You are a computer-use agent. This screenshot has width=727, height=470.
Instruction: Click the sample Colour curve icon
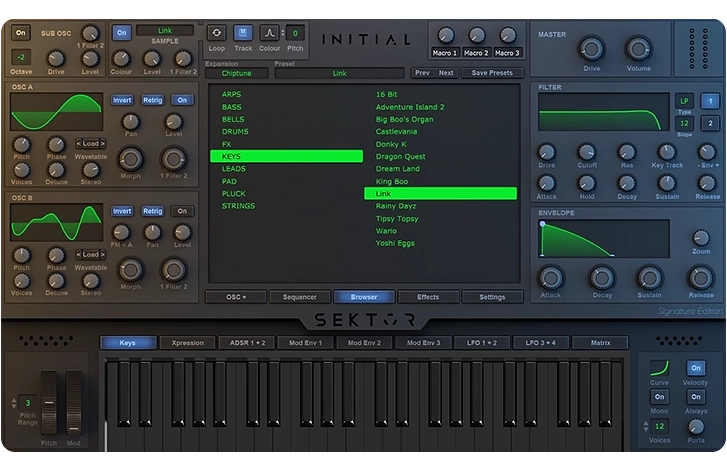point(270,33)
